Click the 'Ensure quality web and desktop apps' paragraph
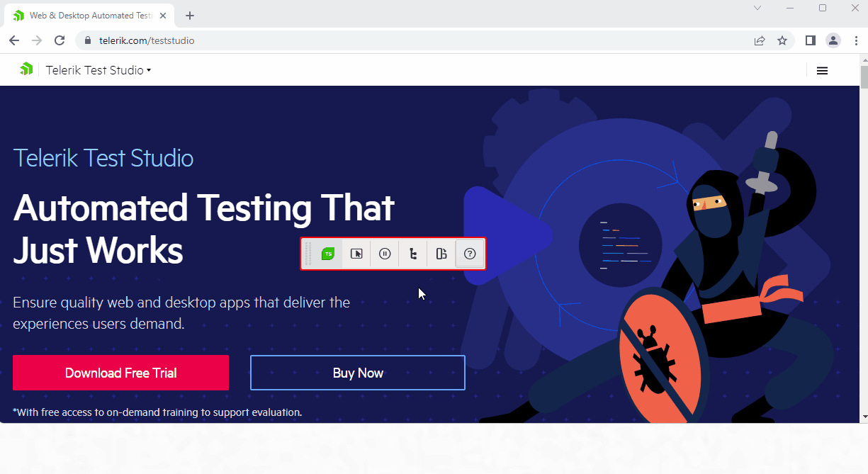Viewport: 868px width, 474px height. (x=181, y=313)
